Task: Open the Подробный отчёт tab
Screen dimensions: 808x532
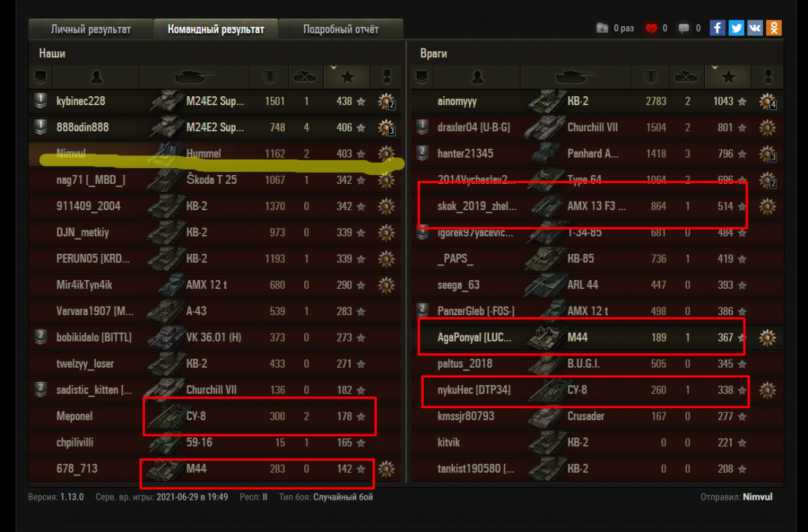Action: [x=341, y=30]
